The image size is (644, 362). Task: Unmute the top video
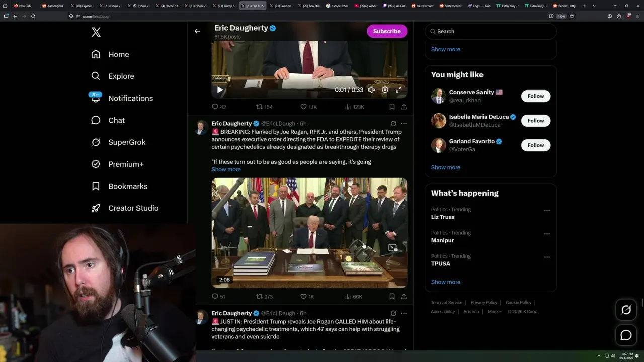371,90
